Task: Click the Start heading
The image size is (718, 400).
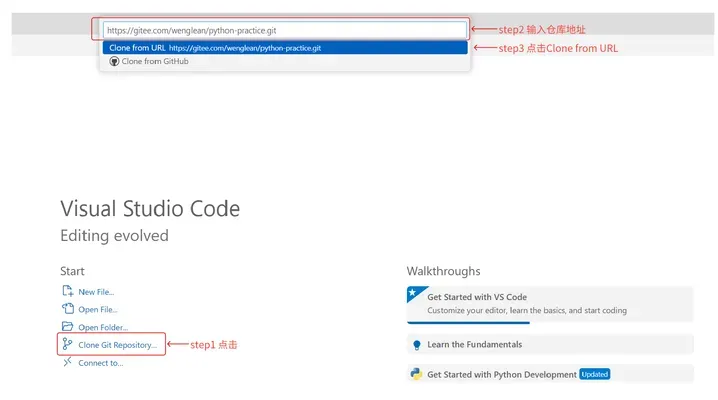Action: coord(72,271)
